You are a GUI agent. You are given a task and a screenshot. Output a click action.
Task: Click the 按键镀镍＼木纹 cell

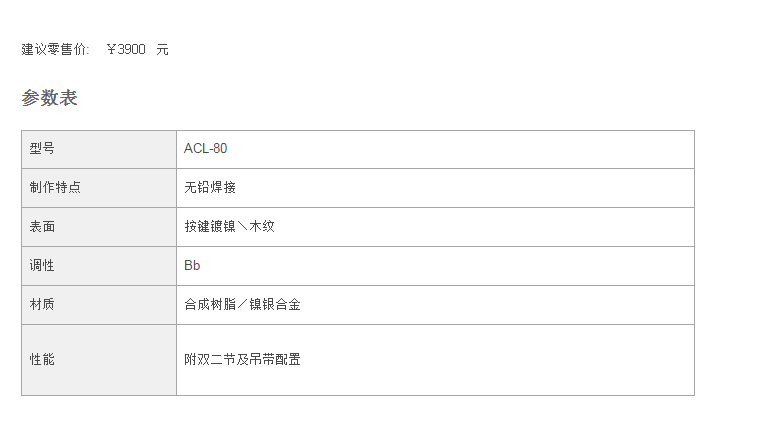pos(229,227)
